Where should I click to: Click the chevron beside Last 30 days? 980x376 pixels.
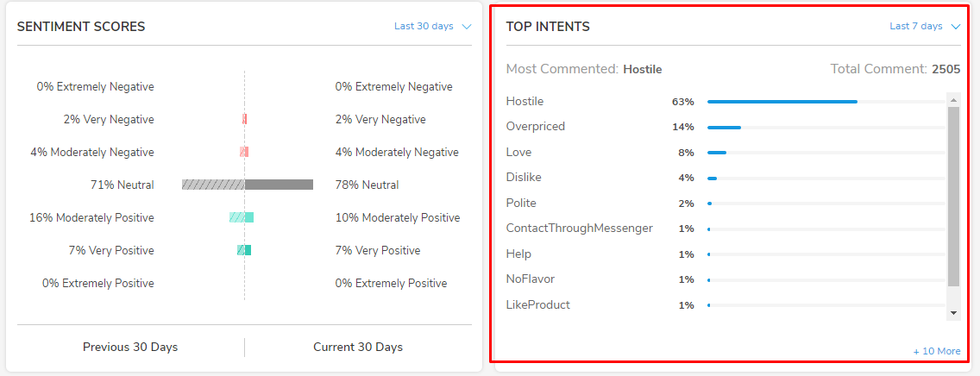466,26
